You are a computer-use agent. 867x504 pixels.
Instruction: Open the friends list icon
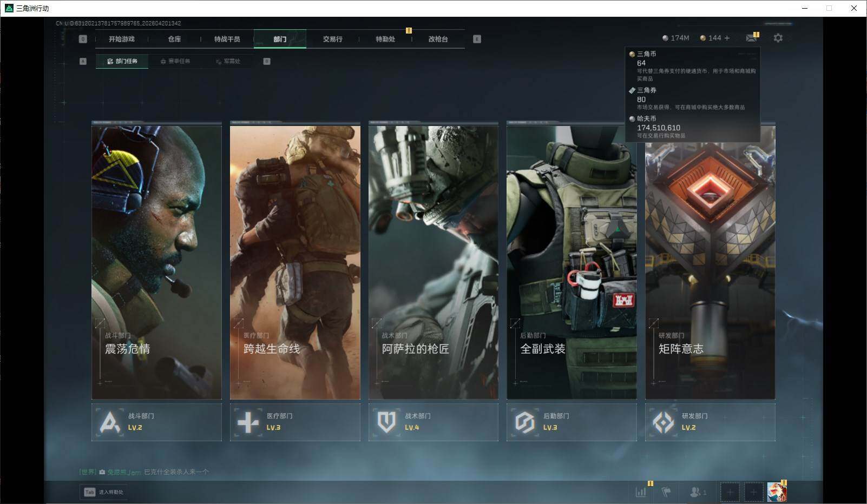point(697,492)
